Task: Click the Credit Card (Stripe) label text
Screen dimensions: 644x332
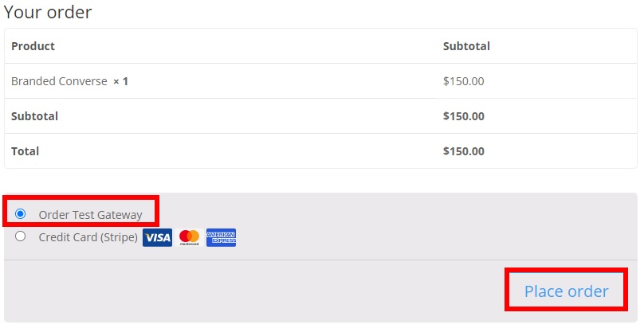Action: click(88, 237)
